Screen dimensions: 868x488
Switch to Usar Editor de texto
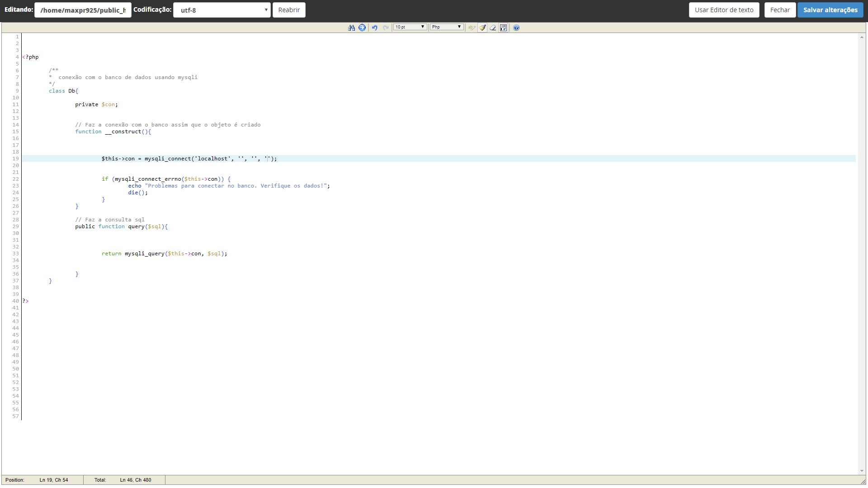pyautogui.click(x=724, y=10)
